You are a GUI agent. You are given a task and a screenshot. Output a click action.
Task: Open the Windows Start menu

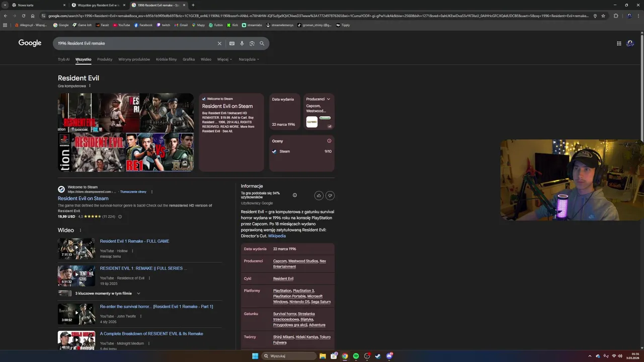click(255, 356)
